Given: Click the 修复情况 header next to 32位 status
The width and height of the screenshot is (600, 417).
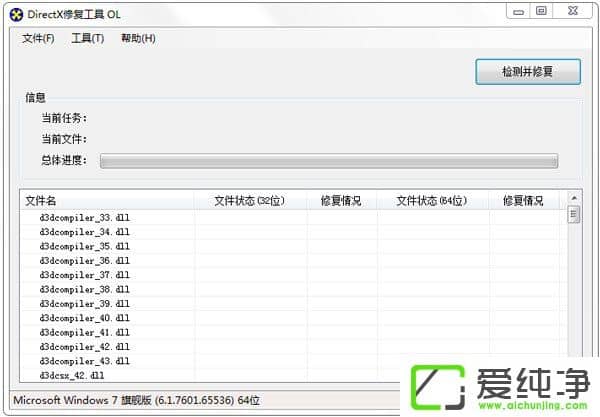Looking at the screenshot, I should 341,200.
